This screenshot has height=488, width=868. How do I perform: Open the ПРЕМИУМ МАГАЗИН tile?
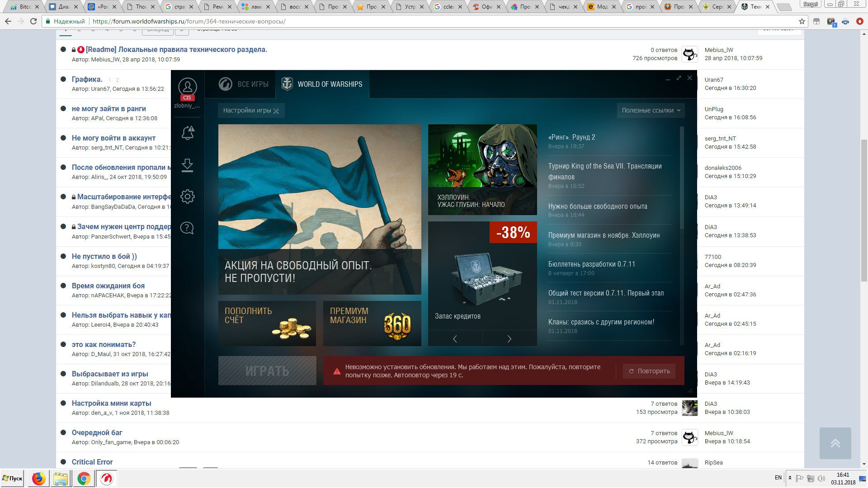(x=372, y=324)
